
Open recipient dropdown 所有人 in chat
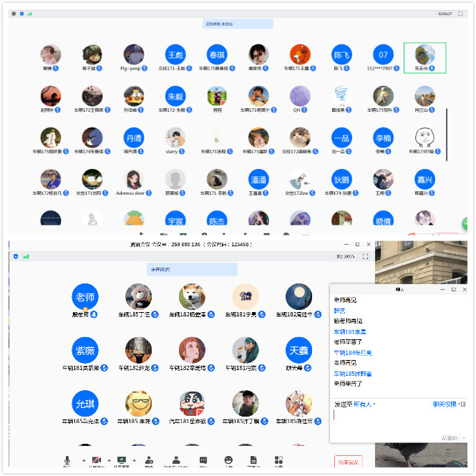point(364,404)
